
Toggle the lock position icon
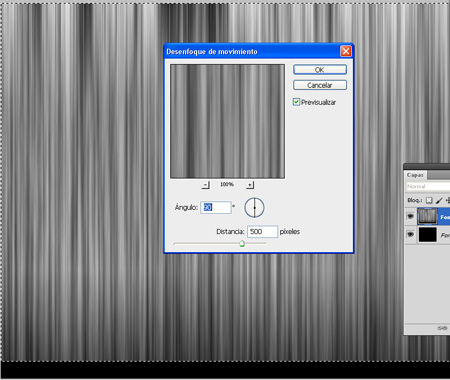coord(448,200)
